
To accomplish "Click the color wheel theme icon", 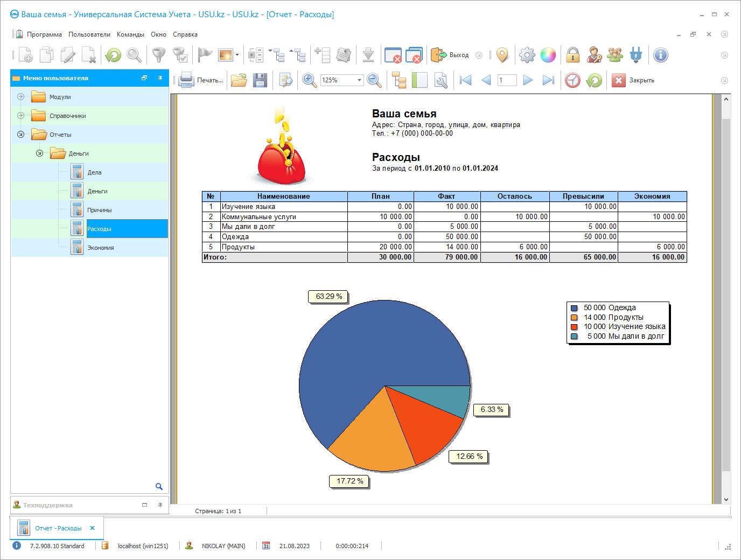I will tap(548, 55).
